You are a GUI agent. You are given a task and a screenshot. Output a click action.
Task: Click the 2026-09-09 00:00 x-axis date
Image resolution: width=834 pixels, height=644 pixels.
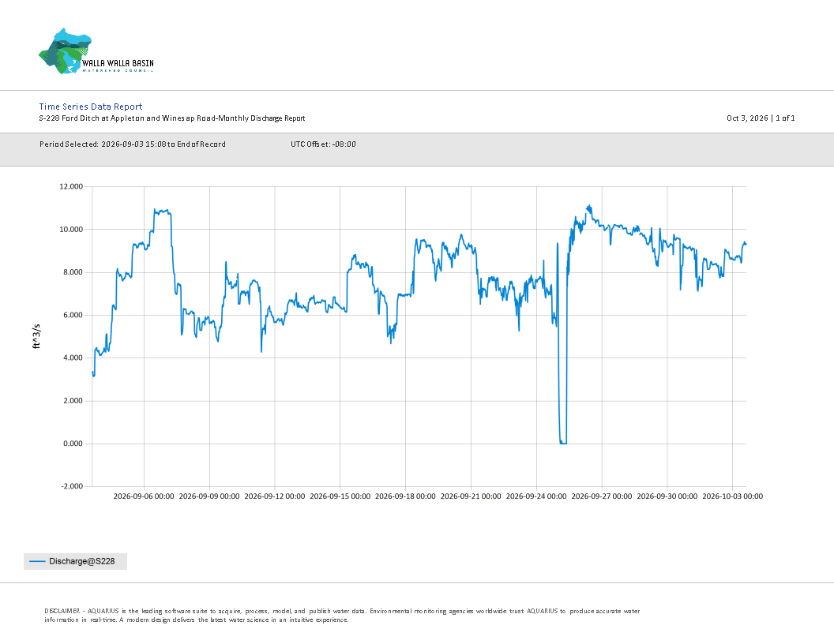pyautogui.click(x=209, y=496)
